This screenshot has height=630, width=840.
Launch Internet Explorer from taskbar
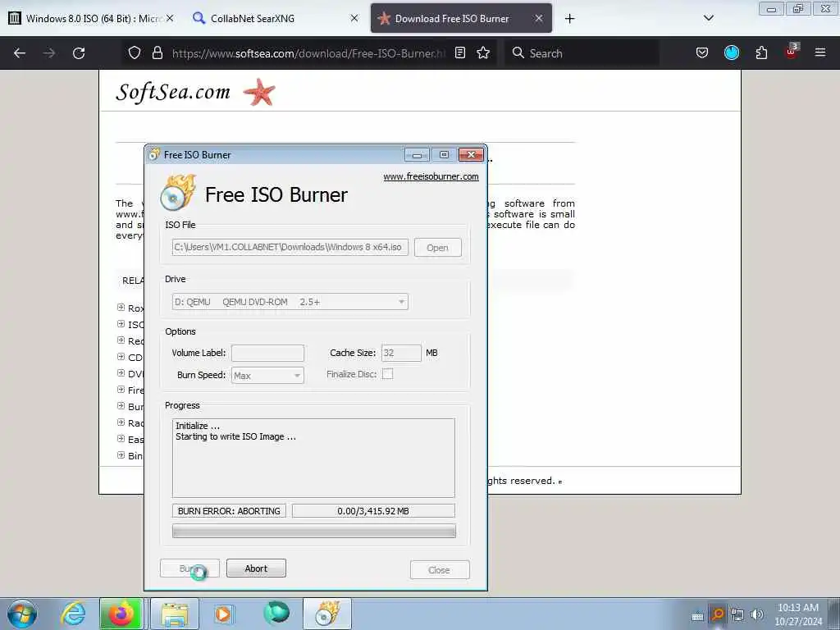[73, 614]
